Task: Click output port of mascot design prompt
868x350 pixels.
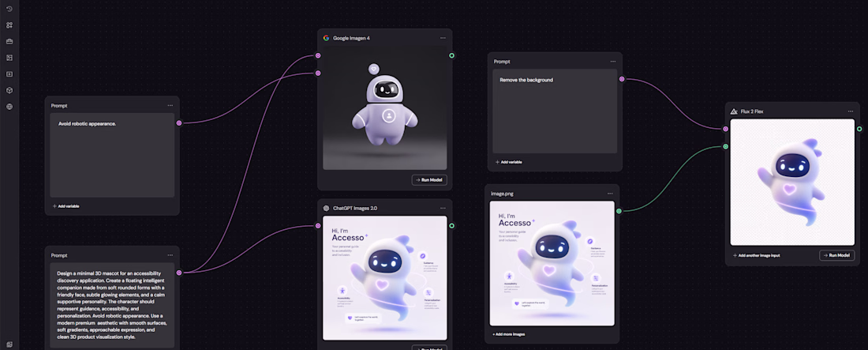Action: [179, 273]
